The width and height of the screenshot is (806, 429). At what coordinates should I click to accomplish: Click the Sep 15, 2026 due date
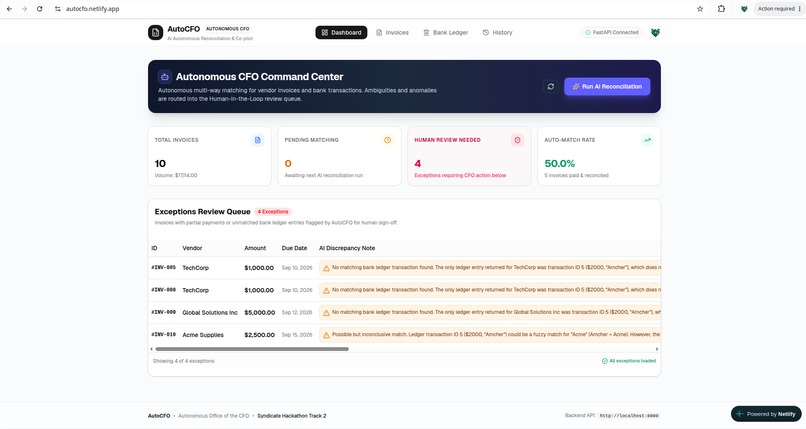click(x=297, y=335)
